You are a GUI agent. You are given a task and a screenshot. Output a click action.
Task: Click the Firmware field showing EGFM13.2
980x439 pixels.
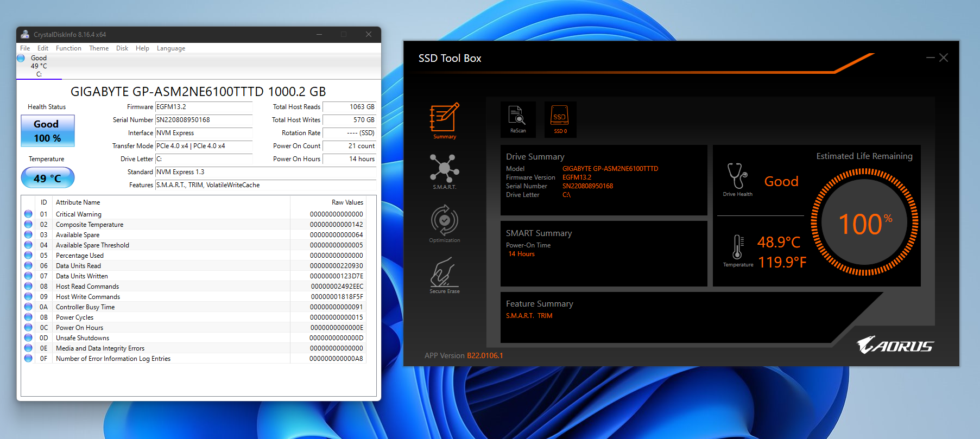[204, 107]
